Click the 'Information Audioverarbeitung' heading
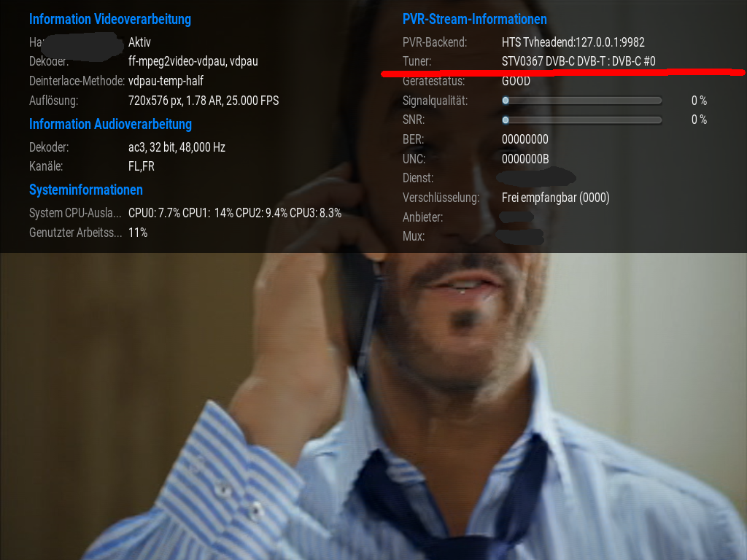Image resolution: width=747 pixels, height=560 pixels. pyautogui.click(x=111, y=124)
